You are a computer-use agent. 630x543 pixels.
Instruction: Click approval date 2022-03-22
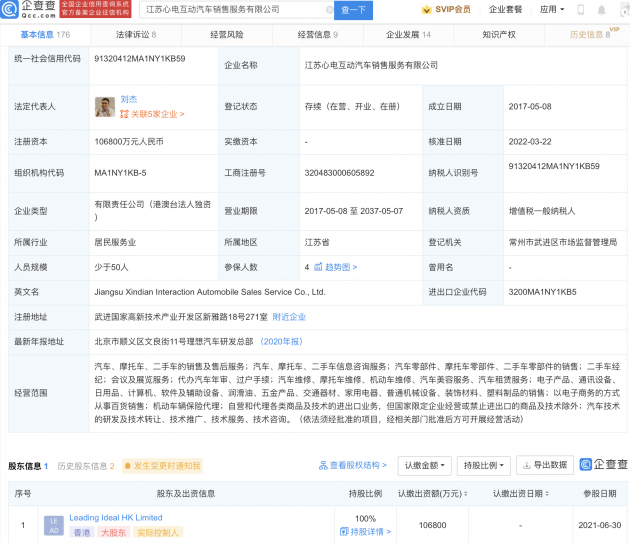(x=530, y=141)
